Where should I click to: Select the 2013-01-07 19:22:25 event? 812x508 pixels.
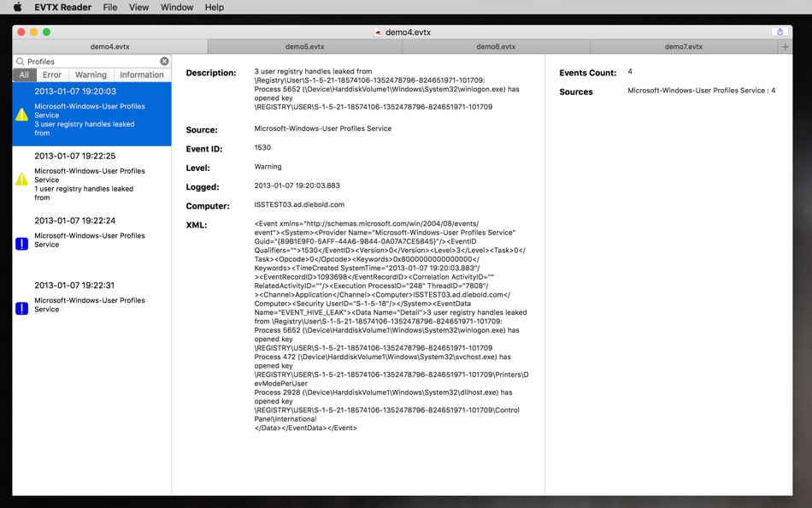coord(92,179)
